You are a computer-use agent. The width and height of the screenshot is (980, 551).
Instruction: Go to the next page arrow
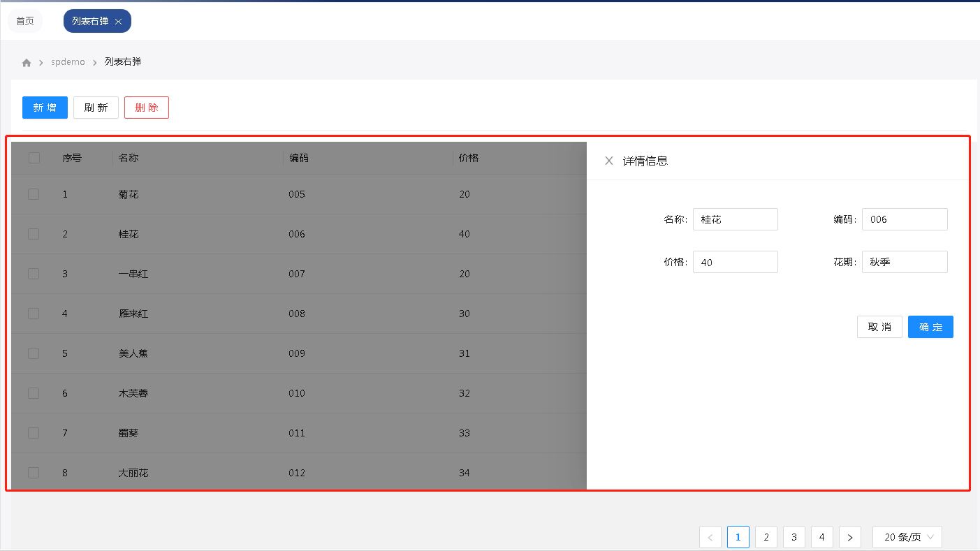849,537
